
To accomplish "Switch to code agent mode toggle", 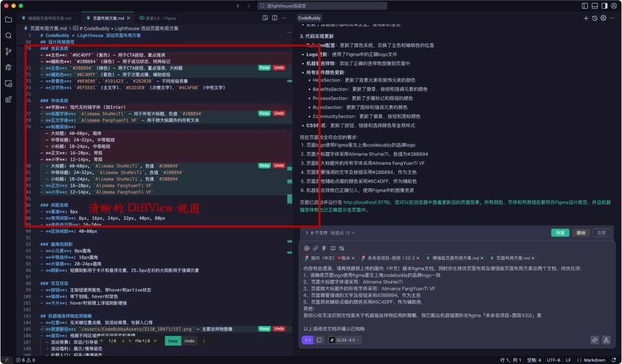I will pyautogui.click(x=308, y=340).
